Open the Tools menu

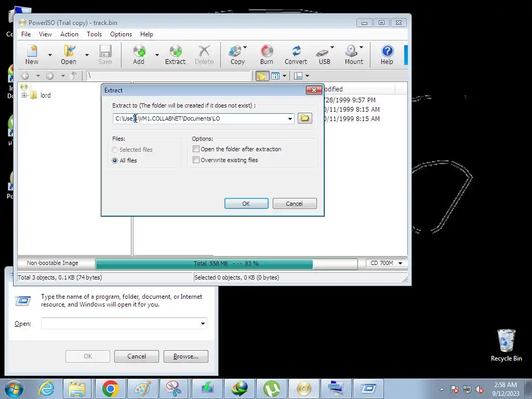click(94, 34)
